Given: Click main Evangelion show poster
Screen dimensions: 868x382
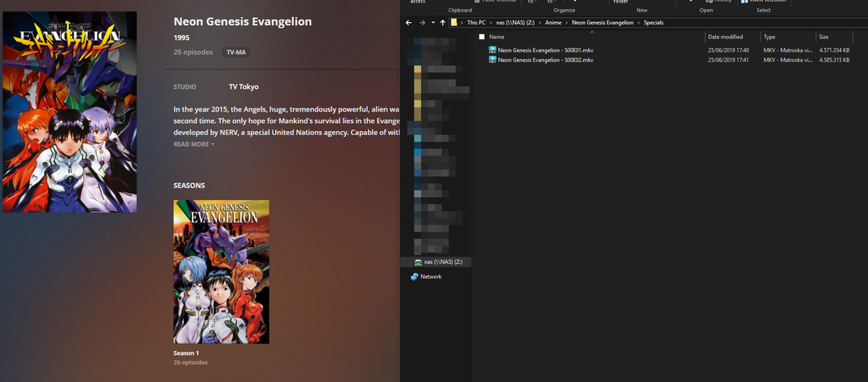Looking at the screenshot, I should (x=70, y=112).
